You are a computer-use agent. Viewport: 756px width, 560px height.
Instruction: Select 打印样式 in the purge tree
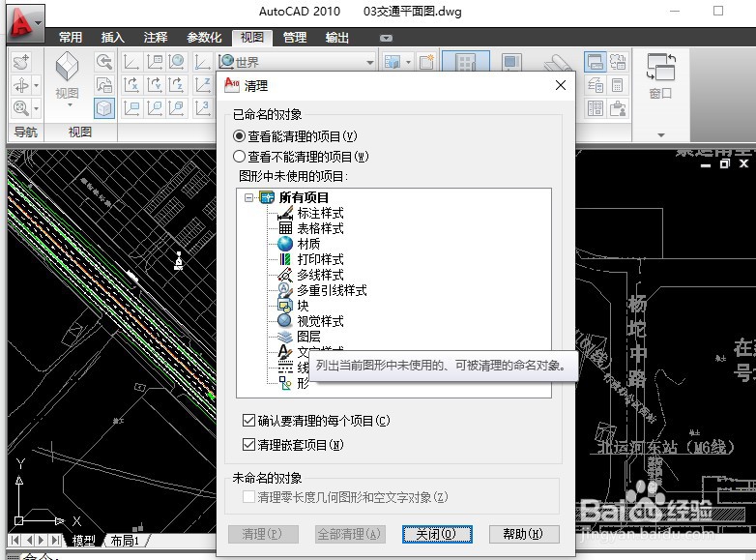click(320, 259)
